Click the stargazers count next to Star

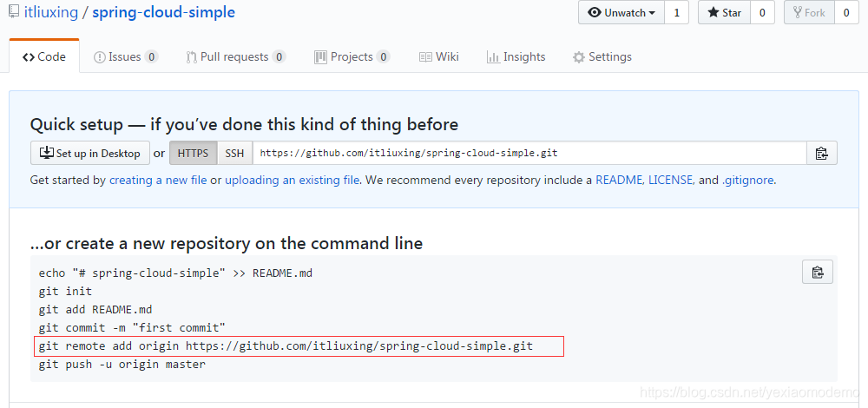tap(762, 13)
